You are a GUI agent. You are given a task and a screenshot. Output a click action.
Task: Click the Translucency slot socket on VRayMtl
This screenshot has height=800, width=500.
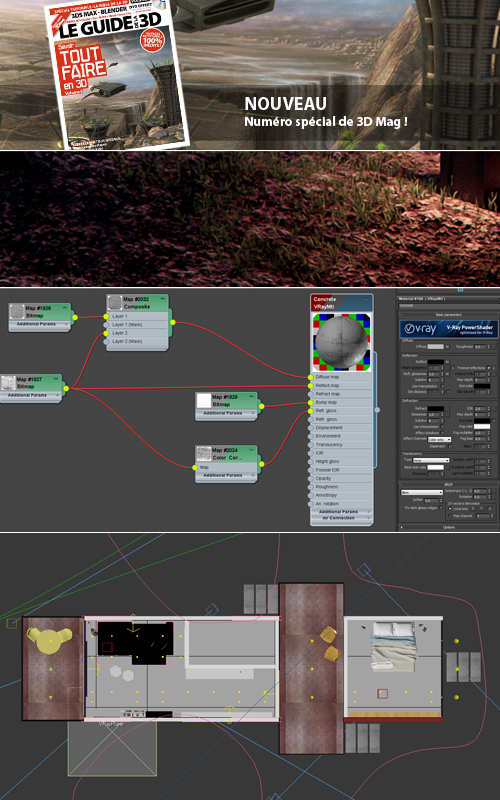[x=311, y=444]
